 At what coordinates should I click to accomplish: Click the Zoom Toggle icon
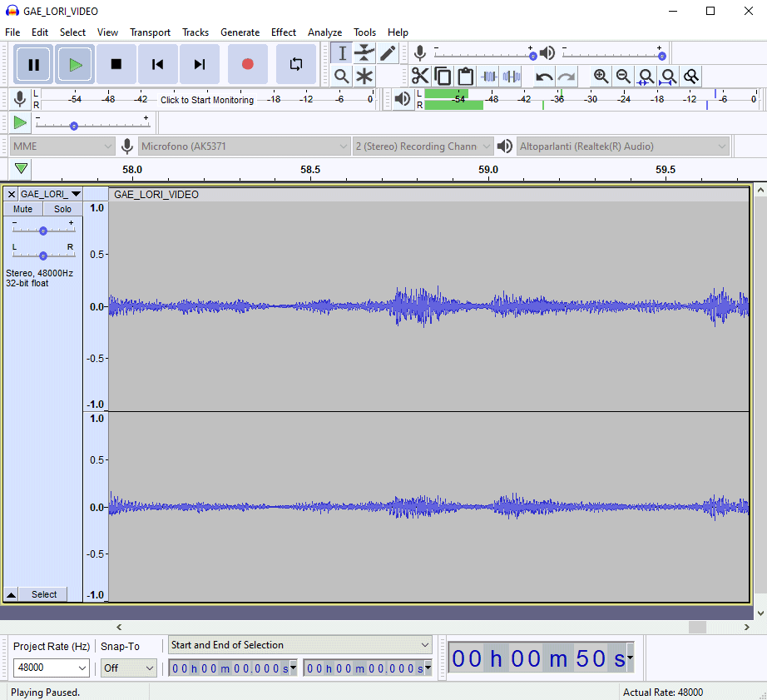click(x=691, y=77)
